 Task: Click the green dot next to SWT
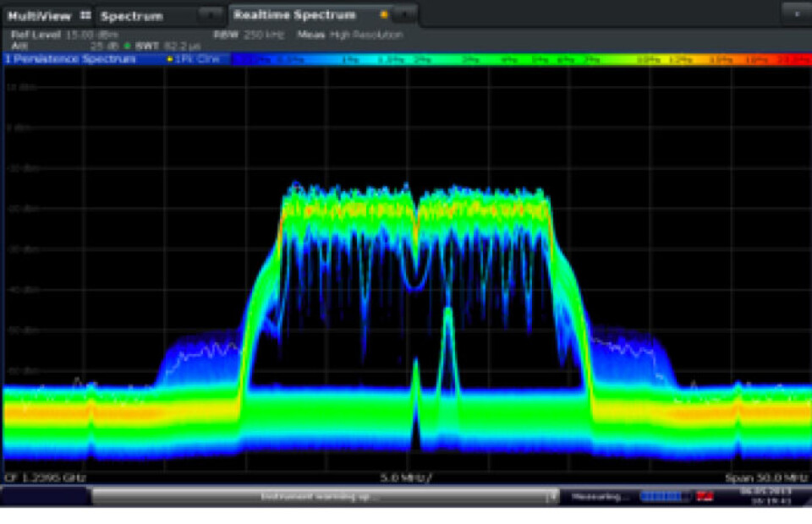tap(129, 44)
